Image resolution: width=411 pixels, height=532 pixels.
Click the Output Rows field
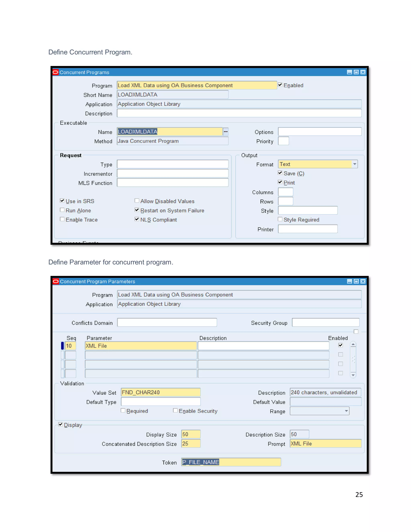tap(286, 201)
